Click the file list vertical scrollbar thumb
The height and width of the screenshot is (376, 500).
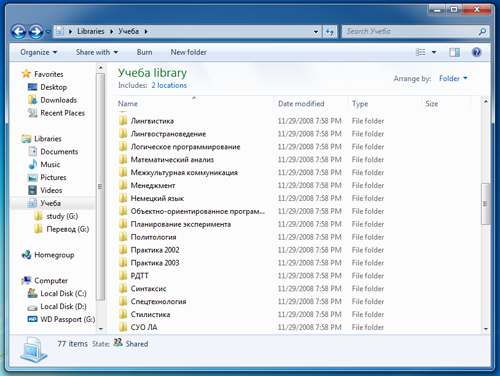(486, 204)
